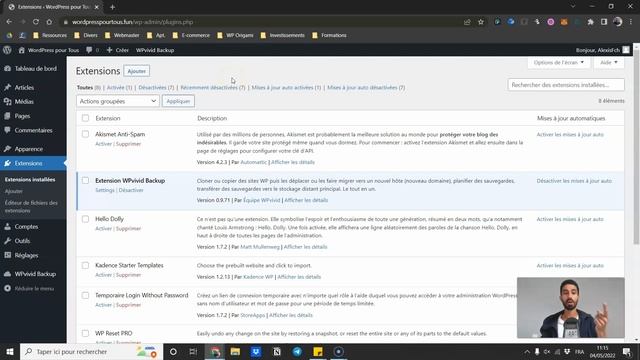The width and height of the screenshot is (640, 360).
Task: Click the browser address bar URL
Action: pyautogui.click(x=133, y=22)
